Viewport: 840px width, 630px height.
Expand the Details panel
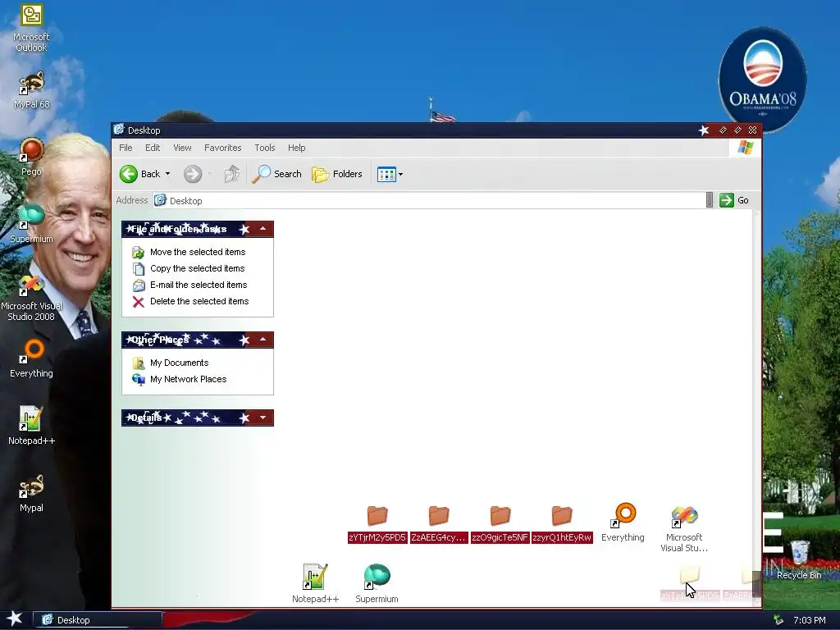click(x=263, y=418)
